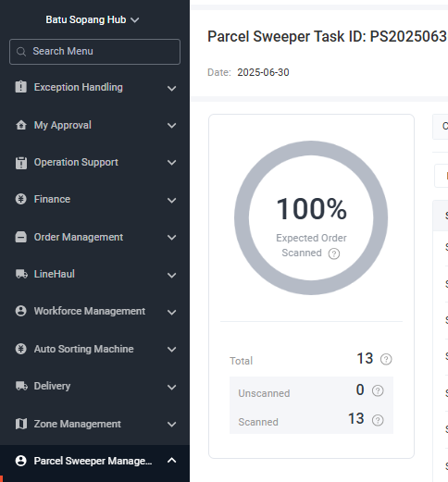Collapse the Parcel Sweeper Management section

[171, 461]
